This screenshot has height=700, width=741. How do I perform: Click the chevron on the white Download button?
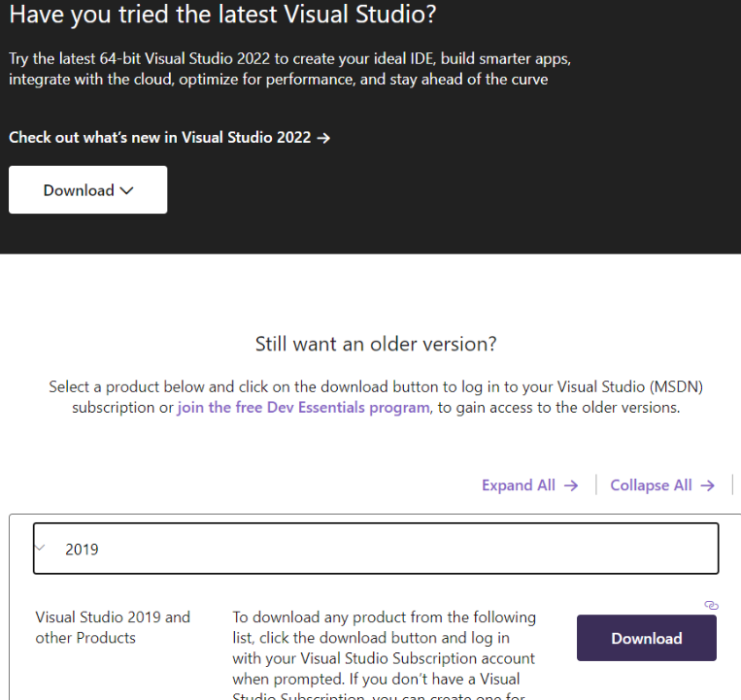tap(126, 191)
